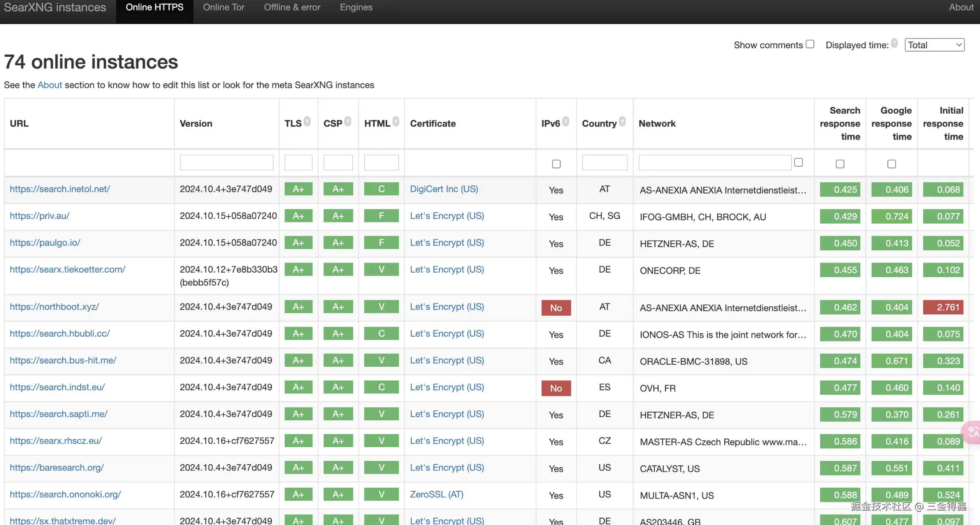Click the HTML column help icon
The width and height of the screenshot is (980, 525).
[x=396, y=121]
